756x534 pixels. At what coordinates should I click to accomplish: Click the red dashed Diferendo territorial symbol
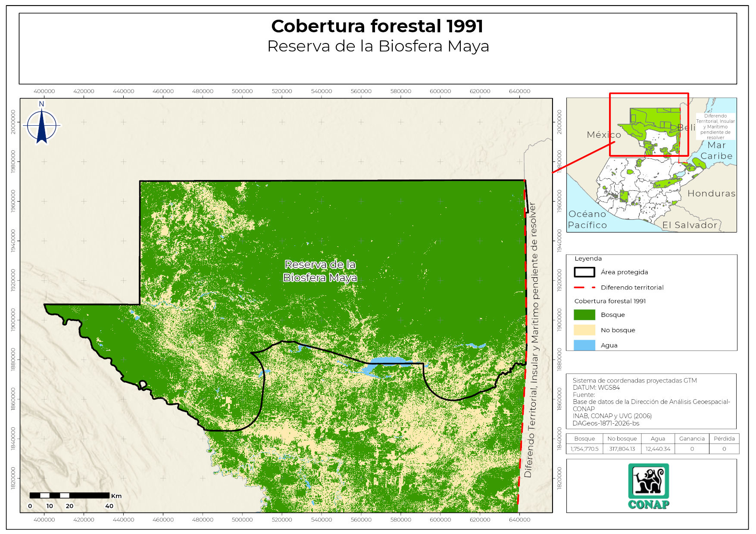[x=584, y=287]
